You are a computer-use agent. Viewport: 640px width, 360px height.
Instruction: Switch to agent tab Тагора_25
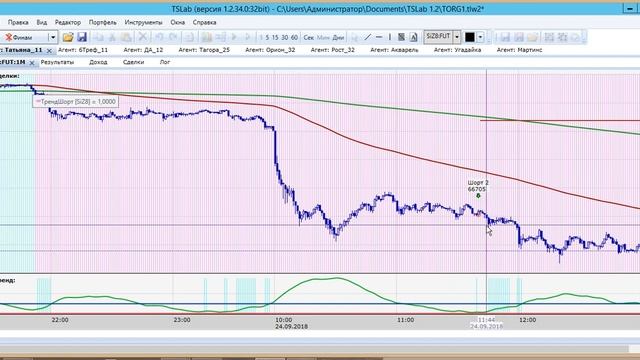coord(204,50)
